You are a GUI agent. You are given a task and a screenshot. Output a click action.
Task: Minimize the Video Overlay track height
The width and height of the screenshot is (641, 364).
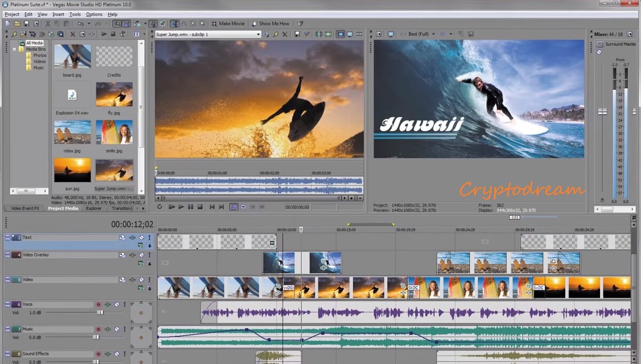(7, 254)
